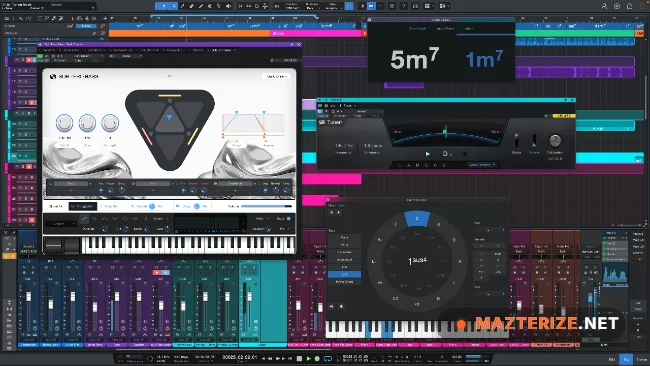Click Rewind in the transport bar
Image resolution: width=650 pixels, height=366 pixels.
pyautogui.click(x=270, y=358)
